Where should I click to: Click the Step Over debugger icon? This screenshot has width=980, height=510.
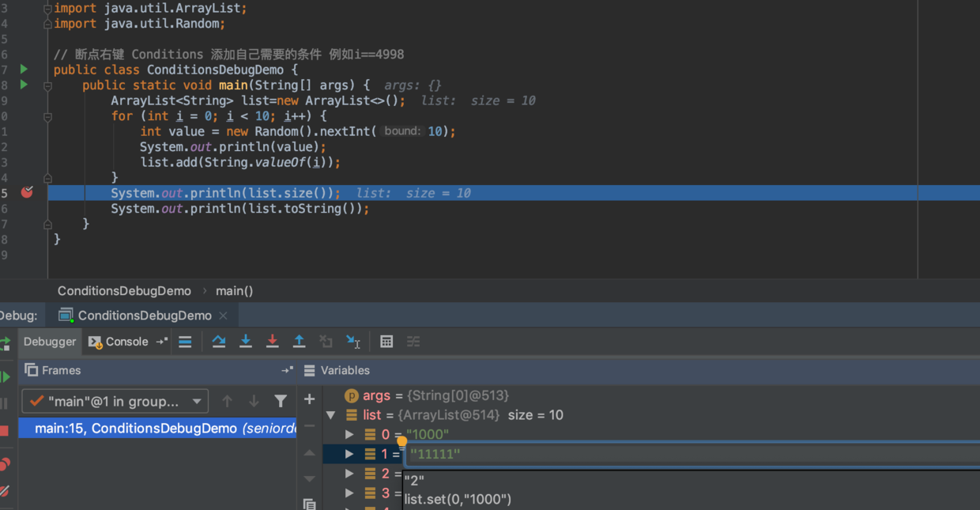click(x=219, y=342)
